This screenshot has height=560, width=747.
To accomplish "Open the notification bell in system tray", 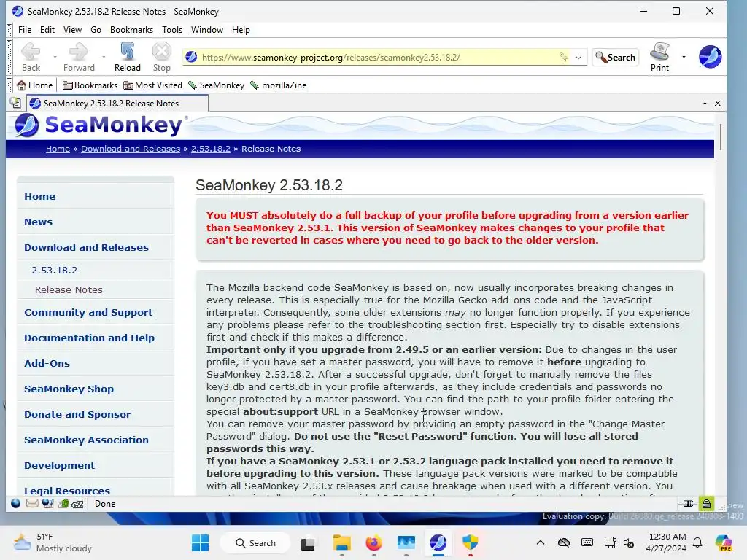I will (697, 542).
